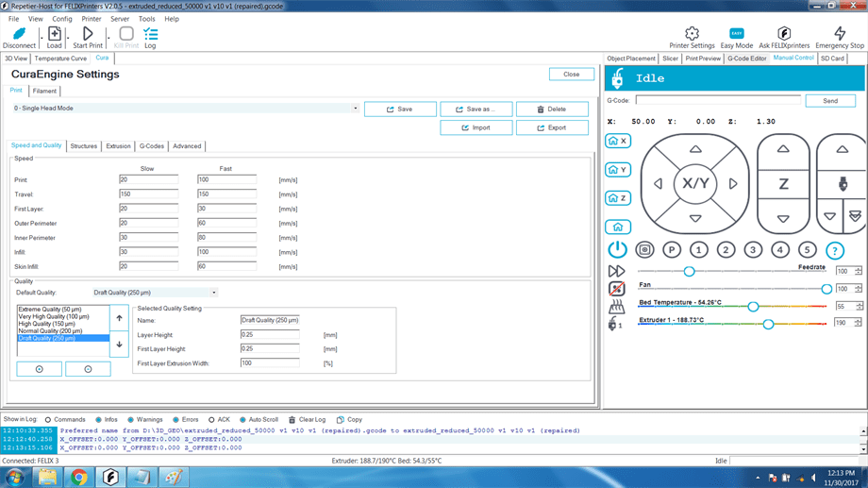The width and height of the screenshot is (868, 488).
Task: Adjust the Fan slider handle
Action: 826,289
